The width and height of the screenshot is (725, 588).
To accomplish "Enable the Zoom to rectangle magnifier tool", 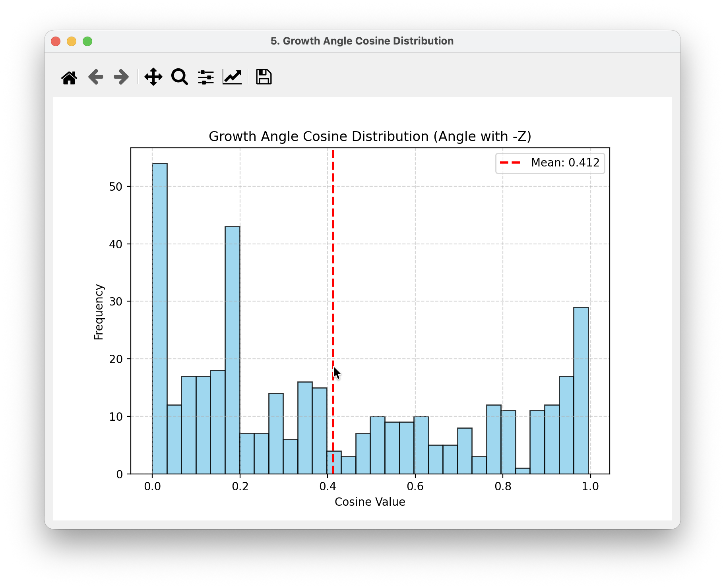I will (180, 77).
